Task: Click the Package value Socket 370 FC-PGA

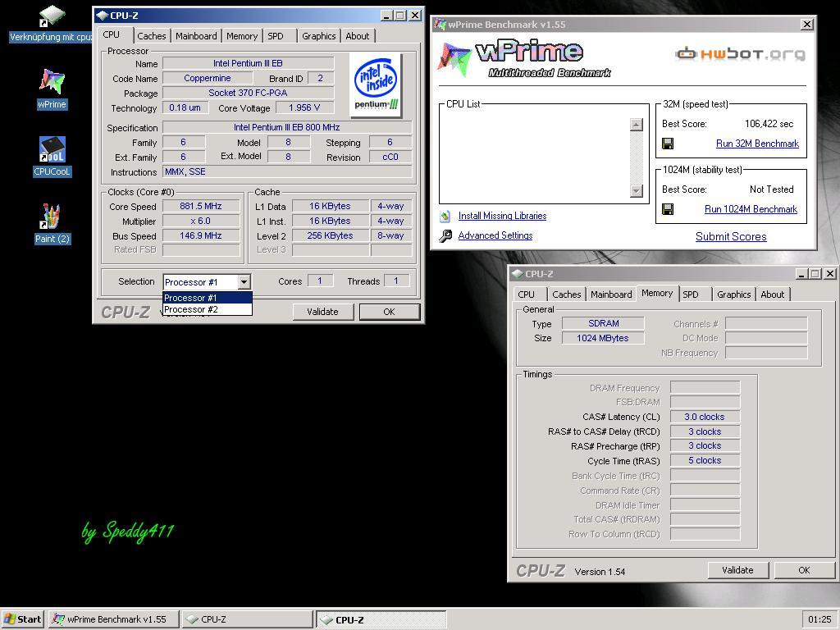Action: click(x=248, y=93)
